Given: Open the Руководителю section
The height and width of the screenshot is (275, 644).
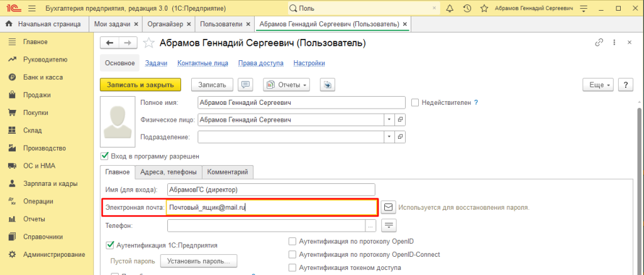Looking at the screenshot, I should click(45, 60).
